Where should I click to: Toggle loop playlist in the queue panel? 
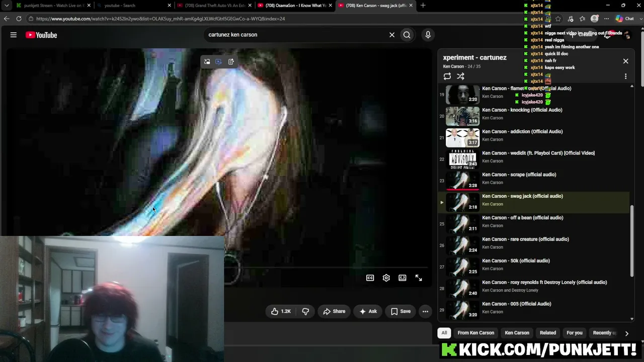click(447, 76)
